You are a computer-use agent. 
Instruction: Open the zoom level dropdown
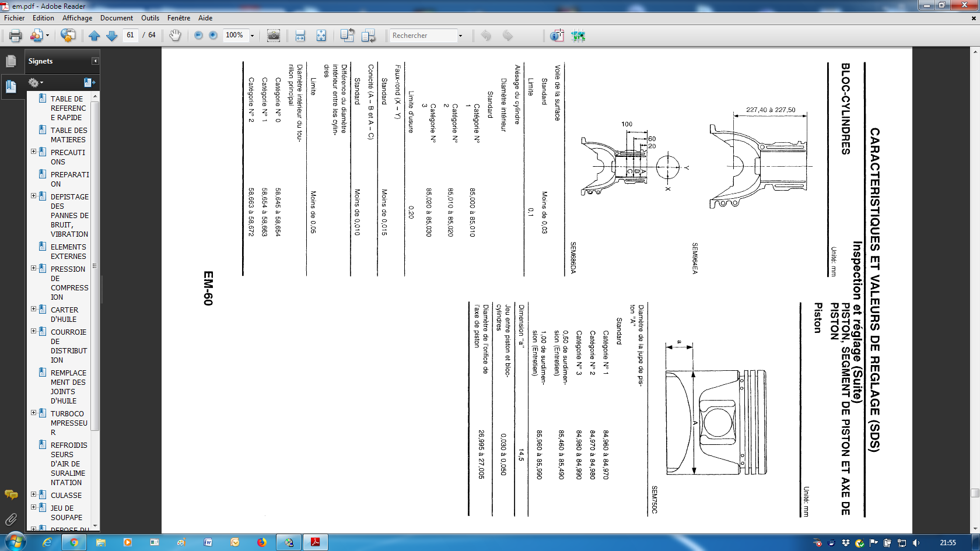(x=252, y=36)
